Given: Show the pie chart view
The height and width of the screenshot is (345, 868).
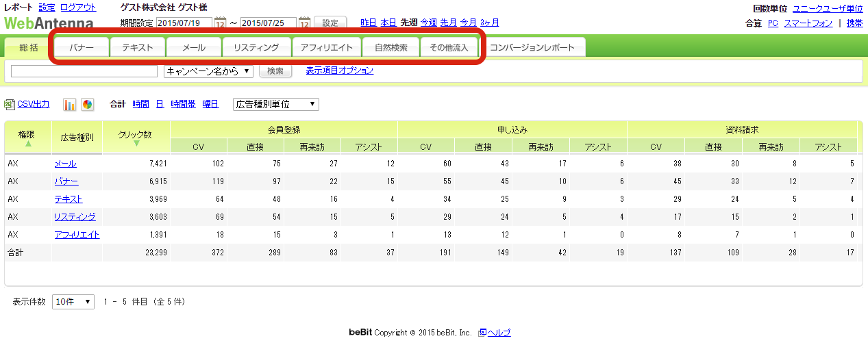Looking at the screenshot, I should coord(87,104).
